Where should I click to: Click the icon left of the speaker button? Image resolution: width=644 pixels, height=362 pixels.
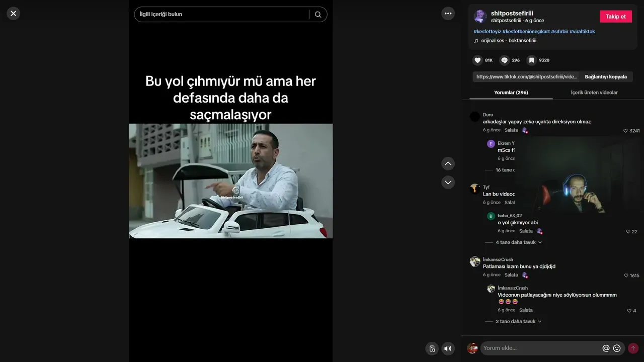[x=432, y=348]
